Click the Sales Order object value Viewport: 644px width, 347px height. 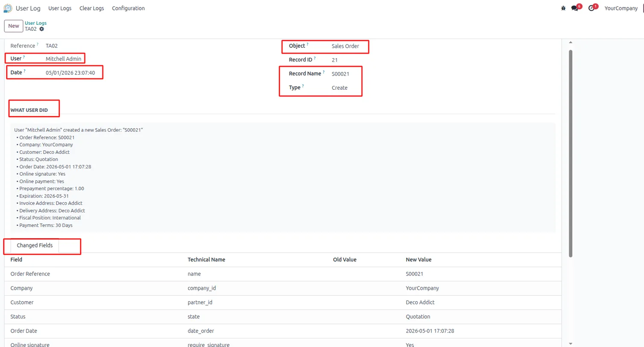click(345, 46)
